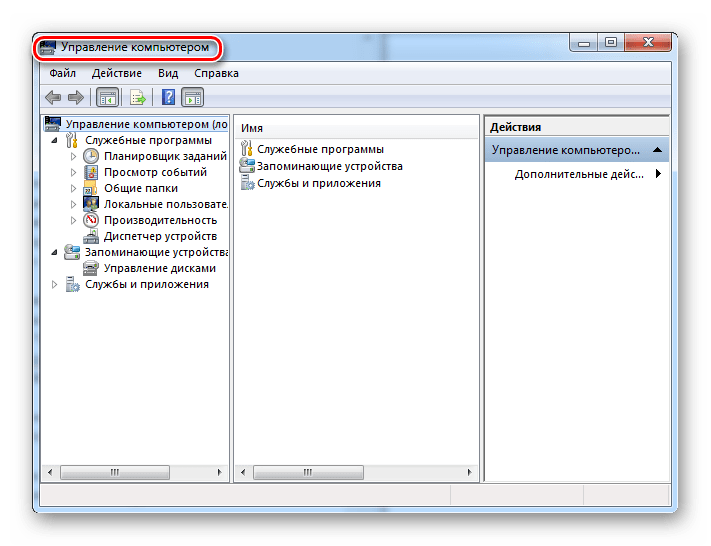Click the Производительность gauge icon

click(91, 220)
